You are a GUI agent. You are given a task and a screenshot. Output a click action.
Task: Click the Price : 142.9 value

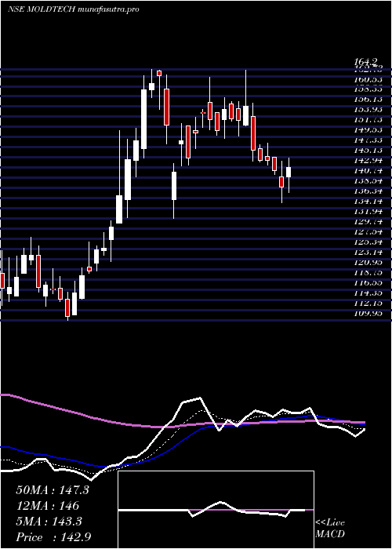(x=54, y=537)
